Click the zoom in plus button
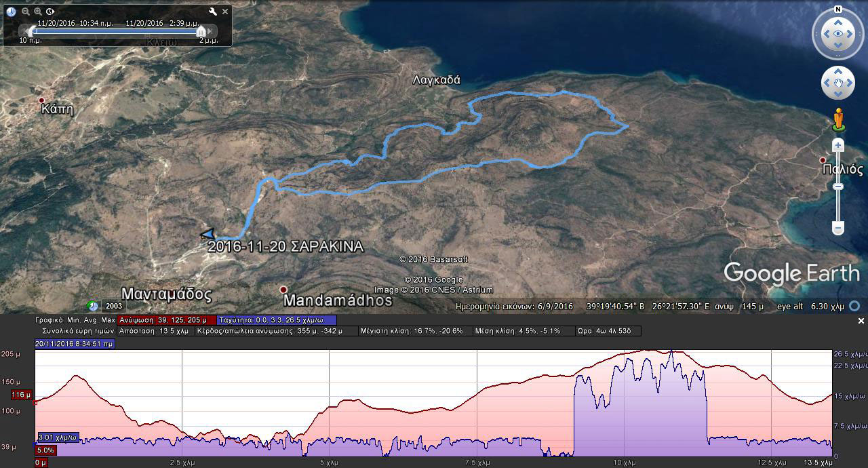The image size is (868, 468). (838, 145)
